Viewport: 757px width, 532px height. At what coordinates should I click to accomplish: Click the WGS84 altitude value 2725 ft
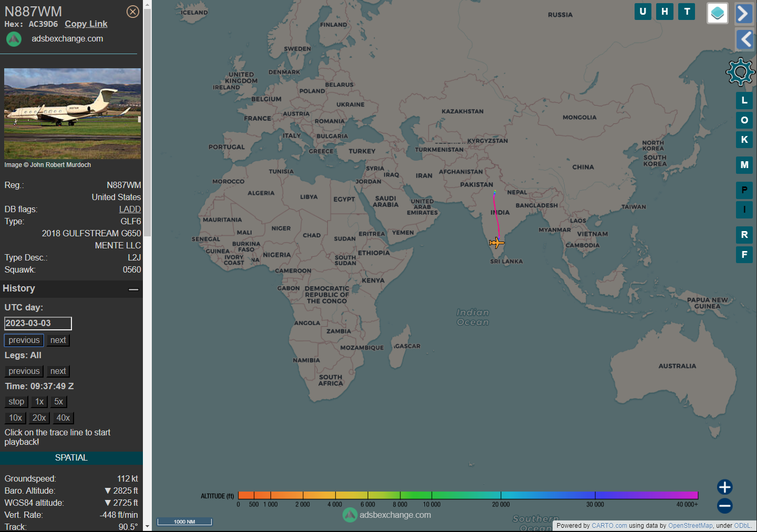coord(121,503)
